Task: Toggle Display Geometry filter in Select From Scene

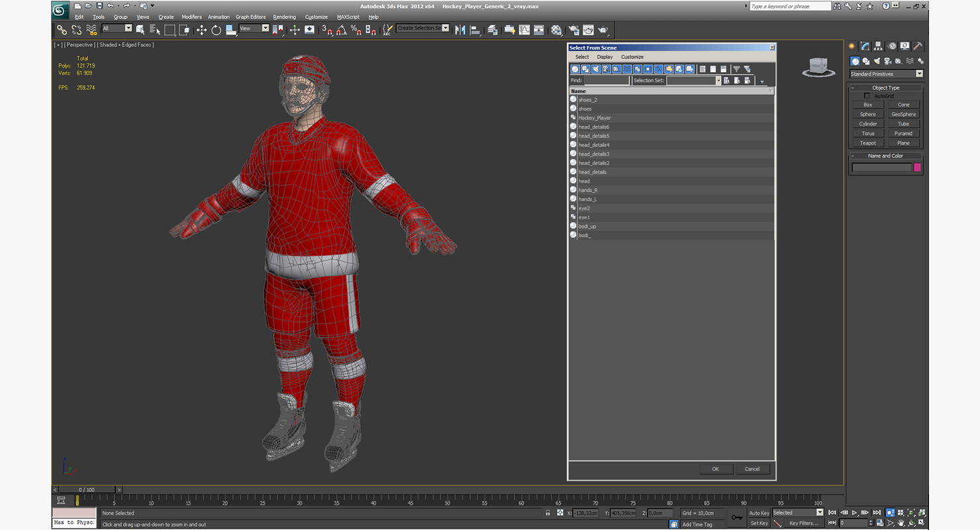Action: coord(575,69)
